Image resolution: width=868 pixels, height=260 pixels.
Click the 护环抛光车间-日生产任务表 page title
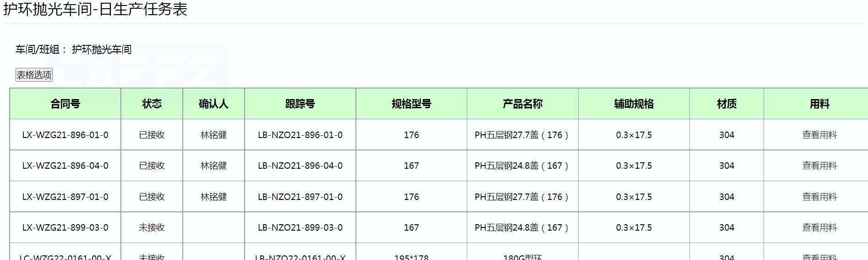(95, 9)
